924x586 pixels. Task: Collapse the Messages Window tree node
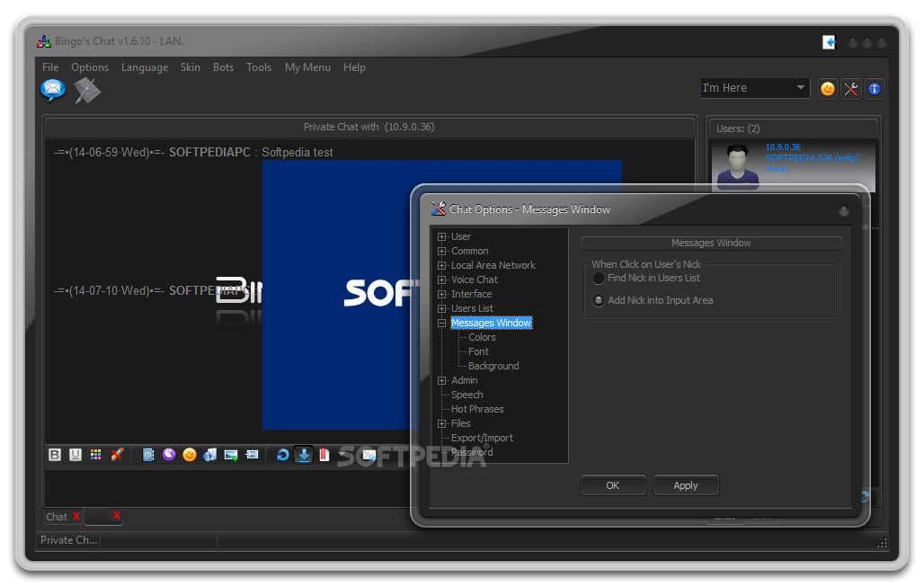[x=442, y=323]
